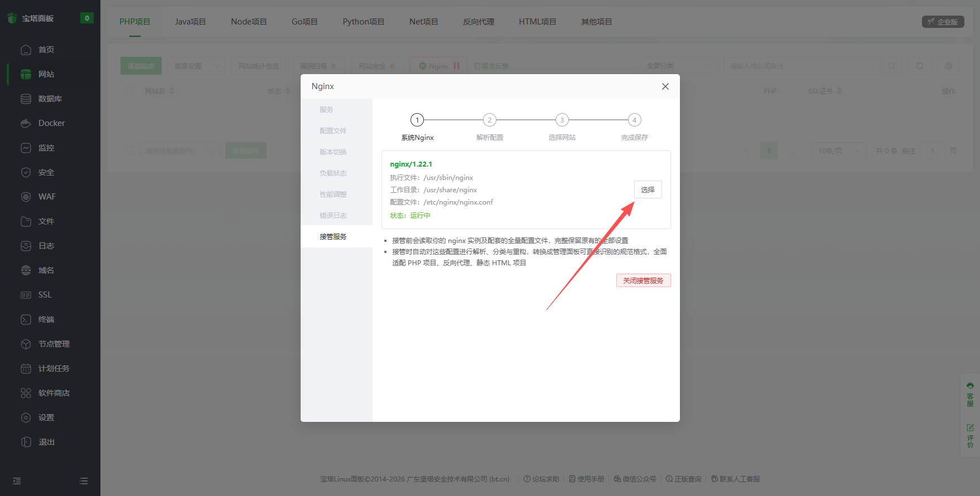Click the bottom list icon in sidebar
The height and width of the screenshot is (496, 980).
84,481
